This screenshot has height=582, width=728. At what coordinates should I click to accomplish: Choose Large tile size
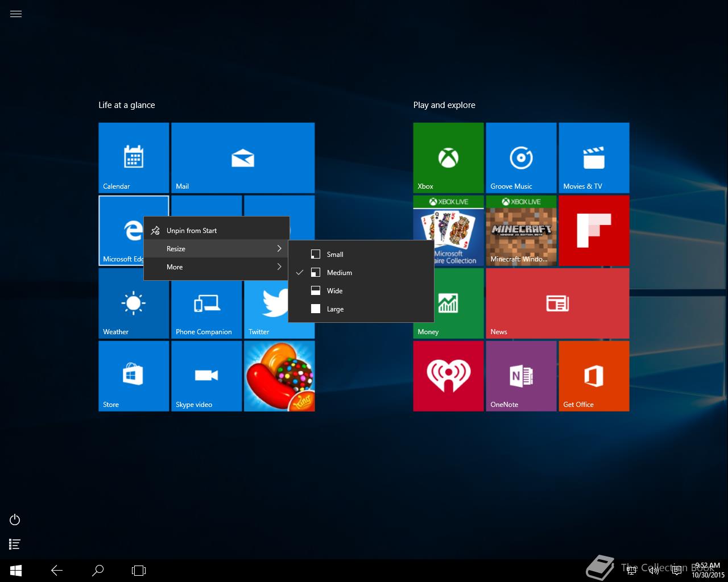tap(335, 309)
